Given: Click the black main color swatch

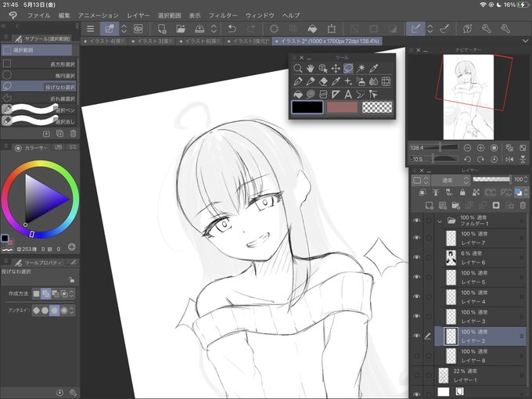Looking at the screenshot, I should (x=307, y=107).
